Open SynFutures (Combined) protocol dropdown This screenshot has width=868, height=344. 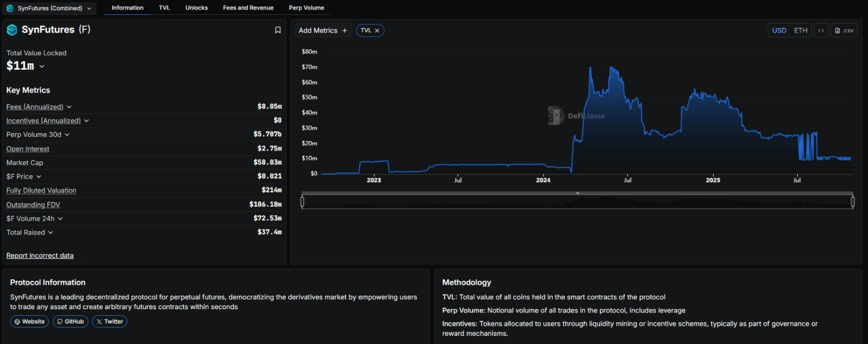point(49,8)
